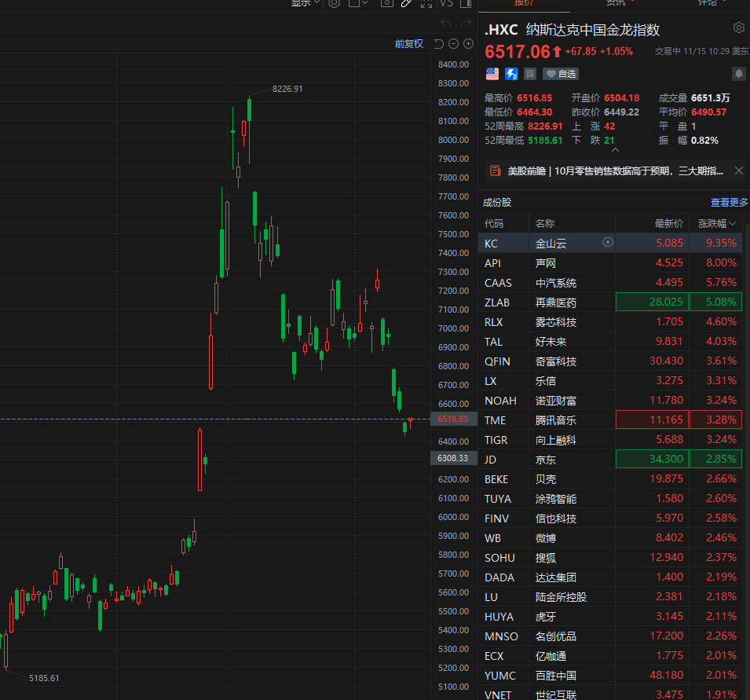Screen dimensions: 750x700
Task: Collapse the quote details chevron
Action: pyautogui.click(x=616, y=150)
